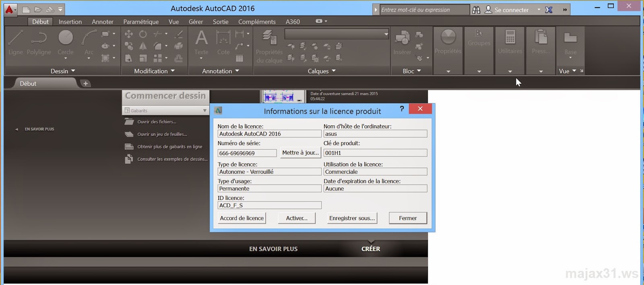The height and width of the screenshot is (285, 644).
Task: Switch to the Paramétrique ribbon tab
Action: point(141,22)
